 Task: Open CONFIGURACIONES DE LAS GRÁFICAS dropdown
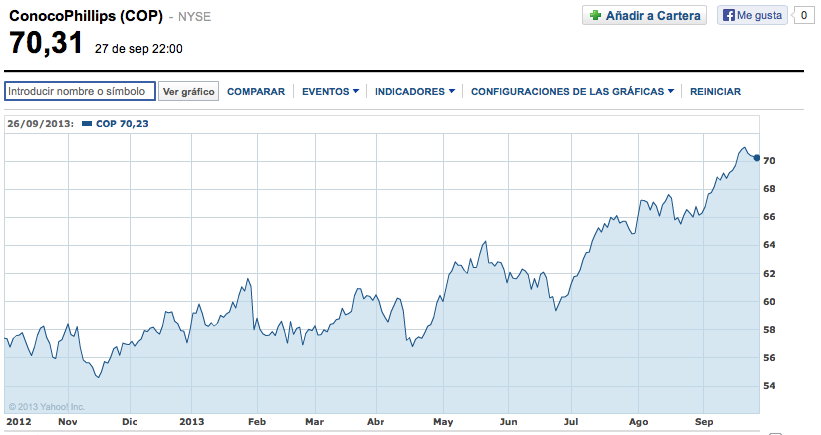tap(572, 92)
